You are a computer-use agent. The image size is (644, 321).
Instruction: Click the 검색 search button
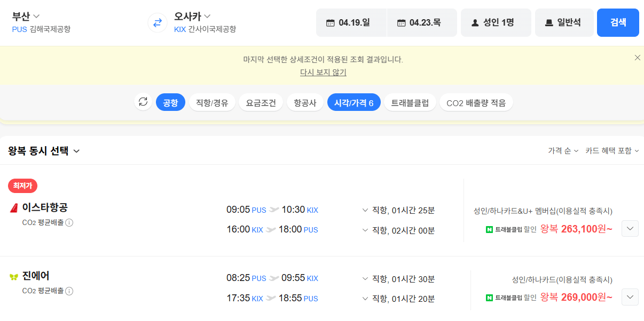pyautogui.click(x=618, y=22)
